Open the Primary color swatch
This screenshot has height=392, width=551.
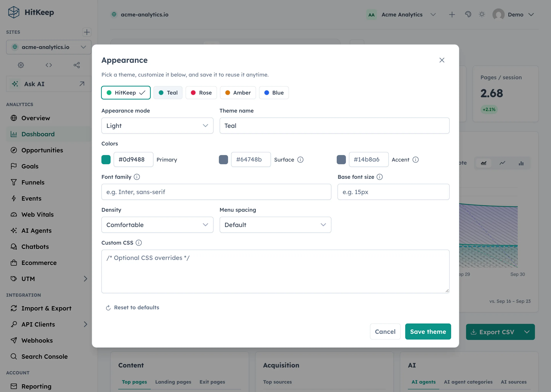pyautogui.click(x=106, y=160)
